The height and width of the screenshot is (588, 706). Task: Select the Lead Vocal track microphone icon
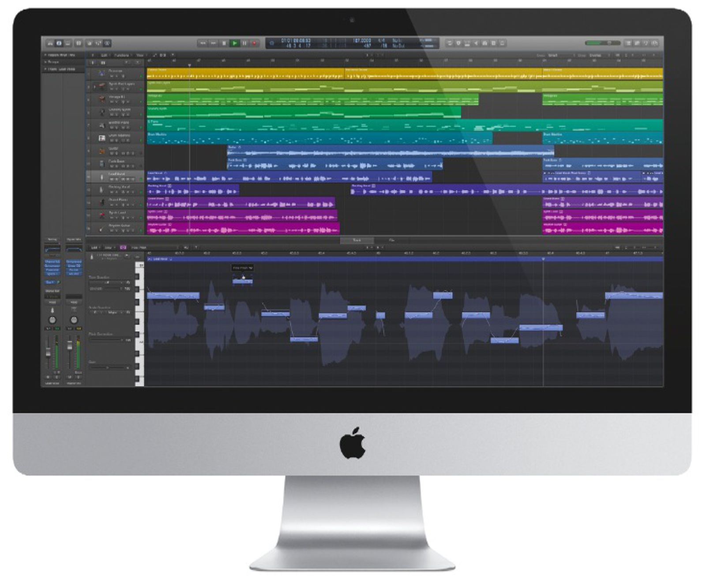click(x=102, y=177)
